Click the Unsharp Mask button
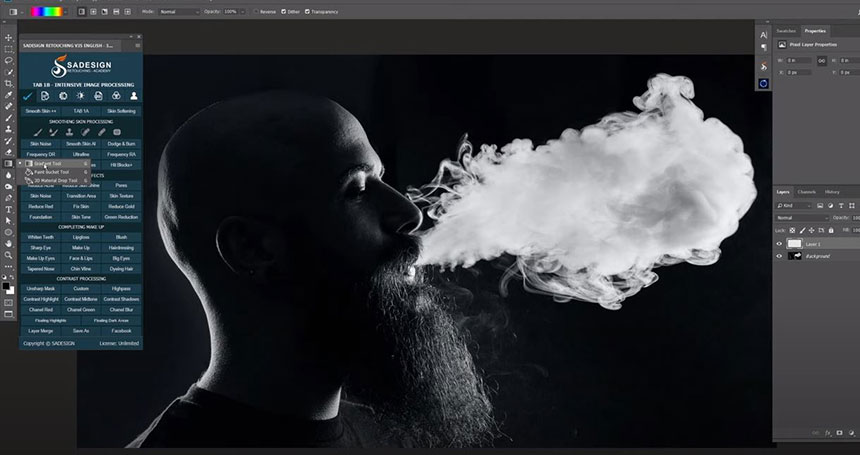860x455 pixels. coord(41,288)
